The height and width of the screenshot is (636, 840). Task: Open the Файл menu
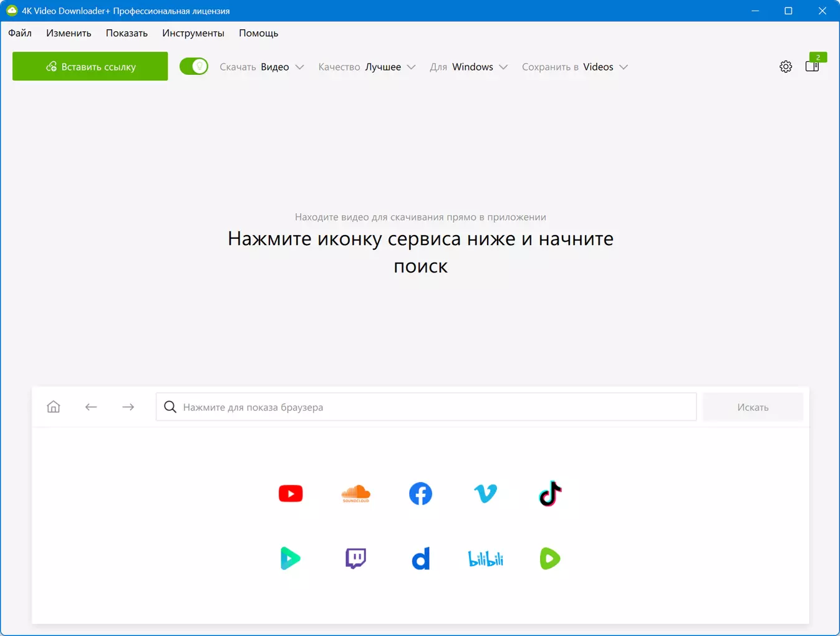20,33
